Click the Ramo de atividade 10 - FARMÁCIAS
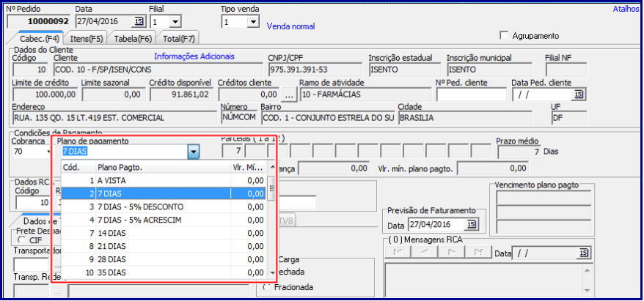Viewport: 644px width, 301px height. point(365,94)
